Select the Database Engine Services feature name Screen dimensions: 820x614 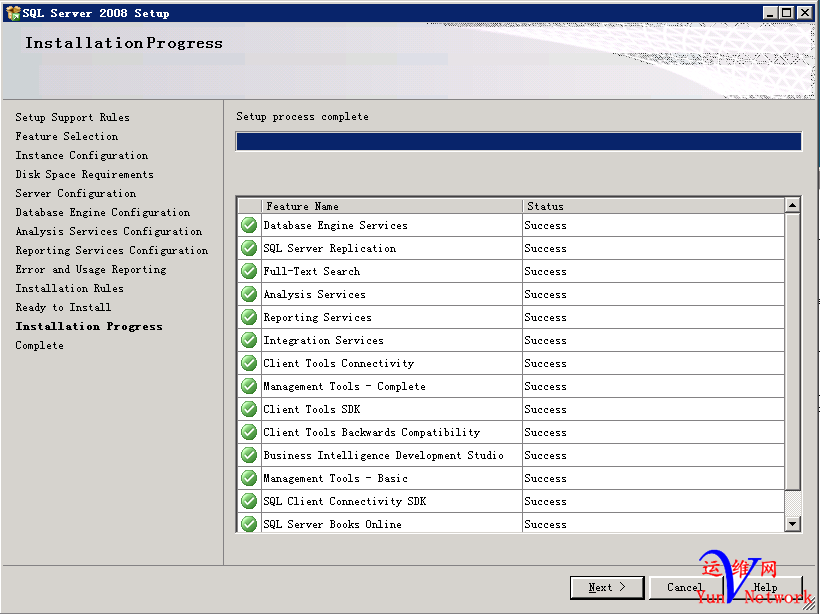click(x=336, y=225)
